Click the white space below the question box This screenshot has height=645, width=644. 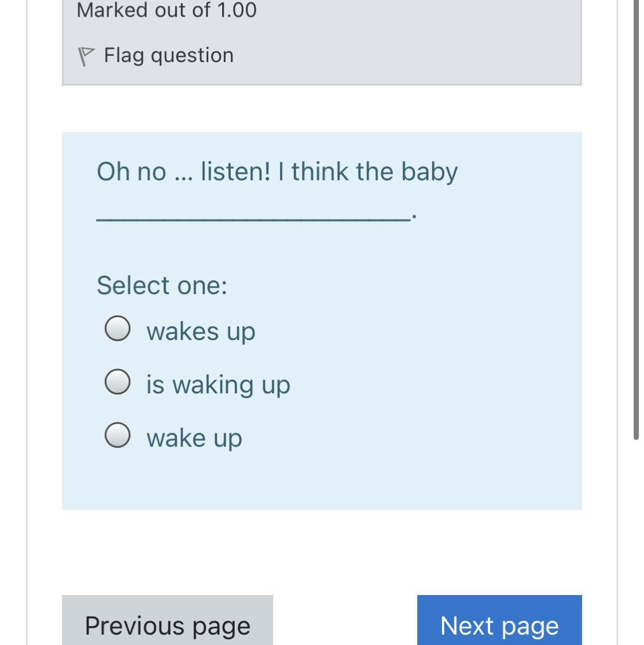tap(322, 552)
